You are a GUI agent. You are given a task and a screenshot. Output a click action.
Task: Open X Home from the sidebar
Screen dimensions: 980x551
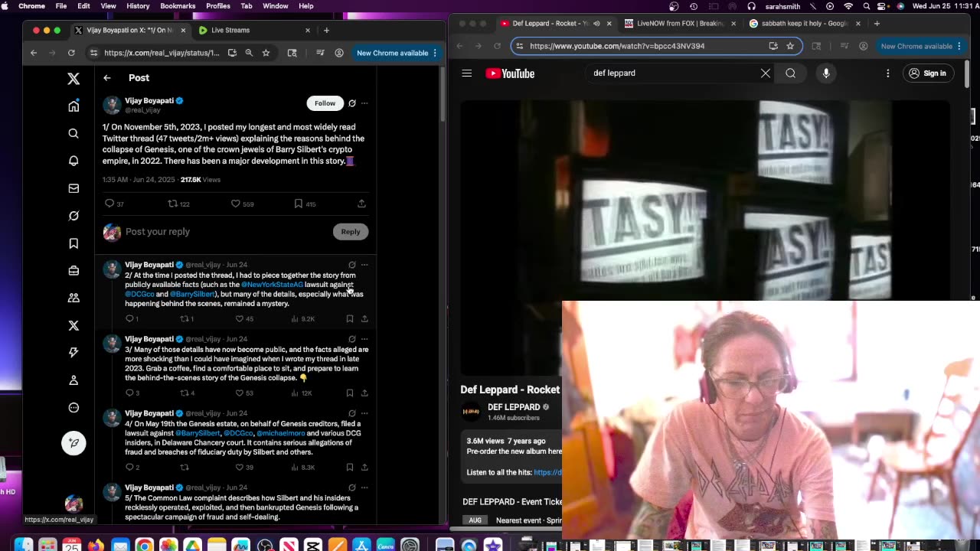(73, 106)
